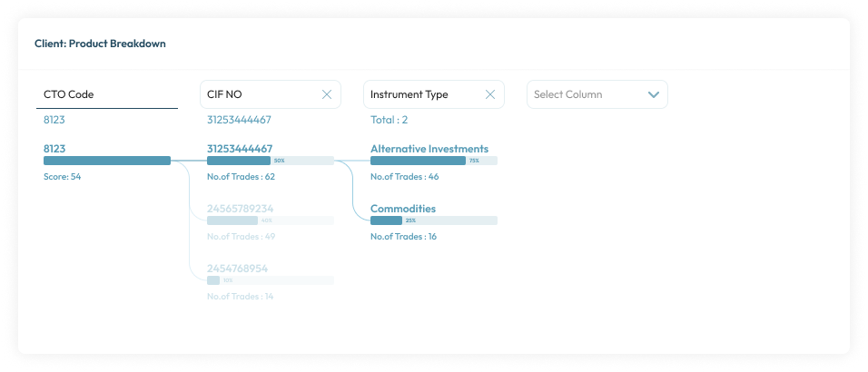The height and width of the screenshot is (372, 868).
Task: Click the Client: Product Breakdown title
Action: coord(100,44)
